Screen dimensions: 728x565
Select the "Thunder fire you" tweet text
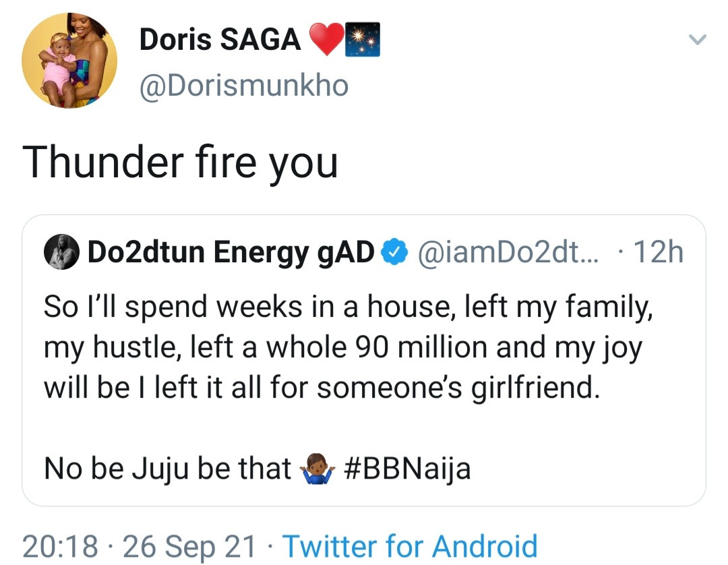tap(180, 162)
